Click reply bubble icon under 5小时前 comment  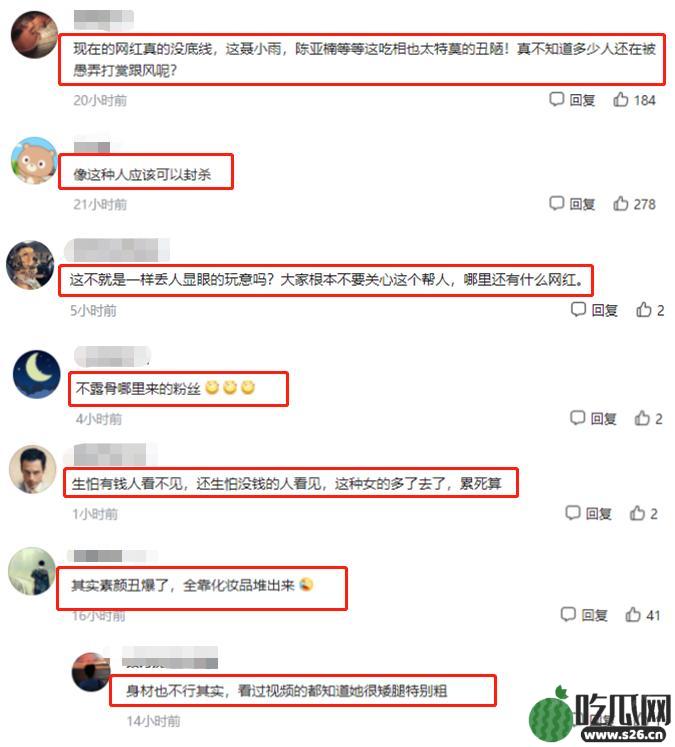point(578,310)
